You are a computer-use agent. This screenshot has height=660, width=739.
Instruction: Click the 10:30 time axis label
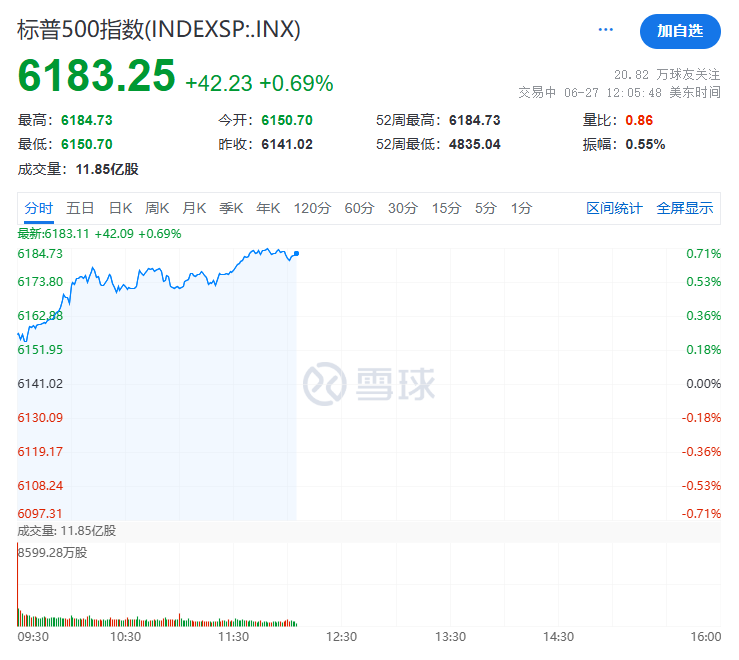(x=125, y=637)
